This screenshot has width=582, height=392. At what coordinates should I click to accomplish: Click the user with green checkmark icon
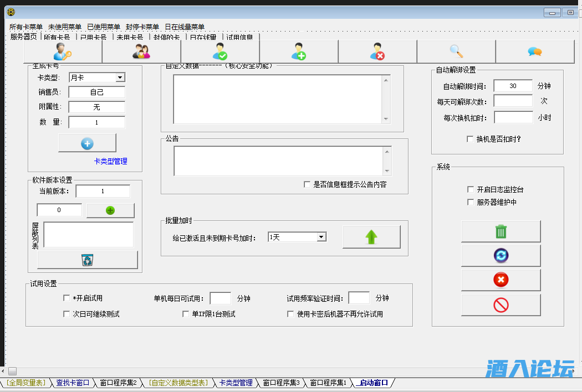point(220,51)
